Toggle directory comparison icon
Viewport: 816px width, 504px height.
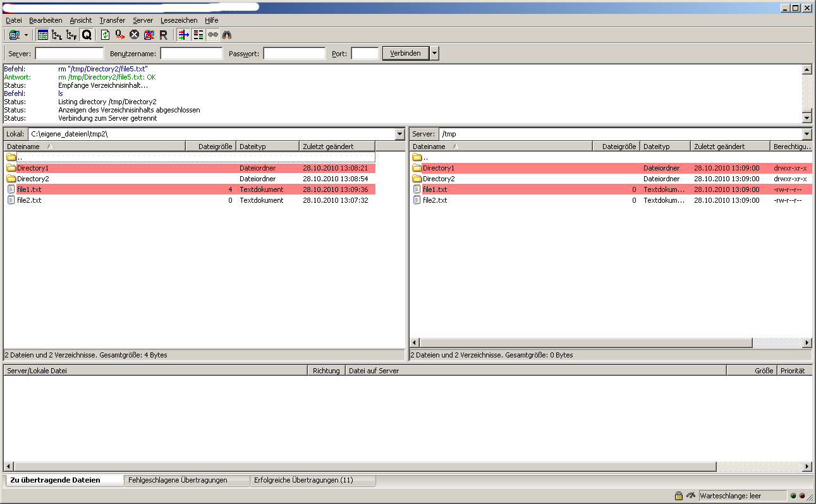[198, 35]
